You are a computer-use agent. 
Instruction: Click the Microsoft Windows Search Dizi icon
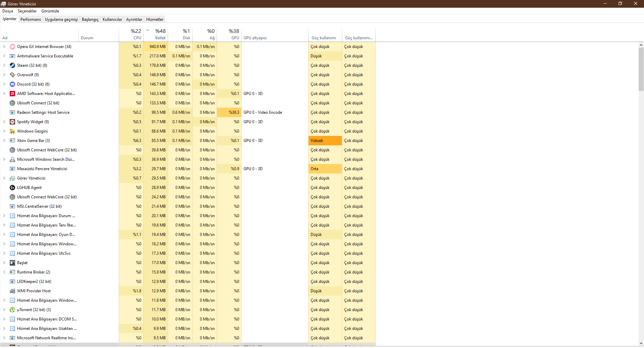coord(12,159)
